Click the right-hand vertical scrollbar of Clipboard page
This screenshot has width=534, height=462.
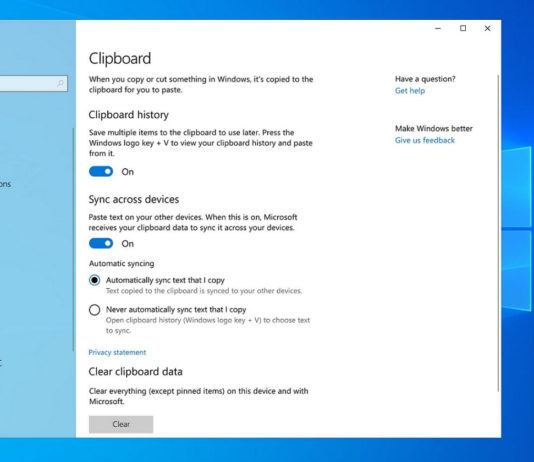tap(498, 233)
